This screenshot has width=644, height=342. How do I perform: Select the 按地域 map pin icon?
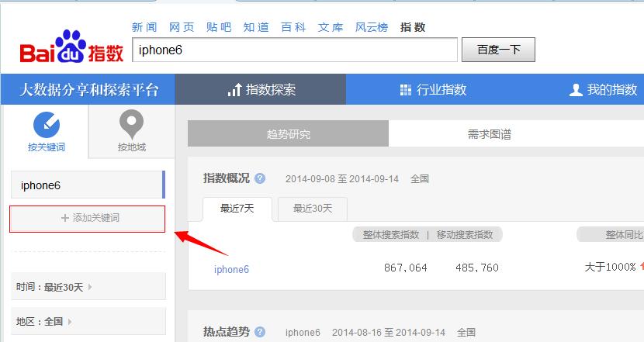[x=131, y=124]
